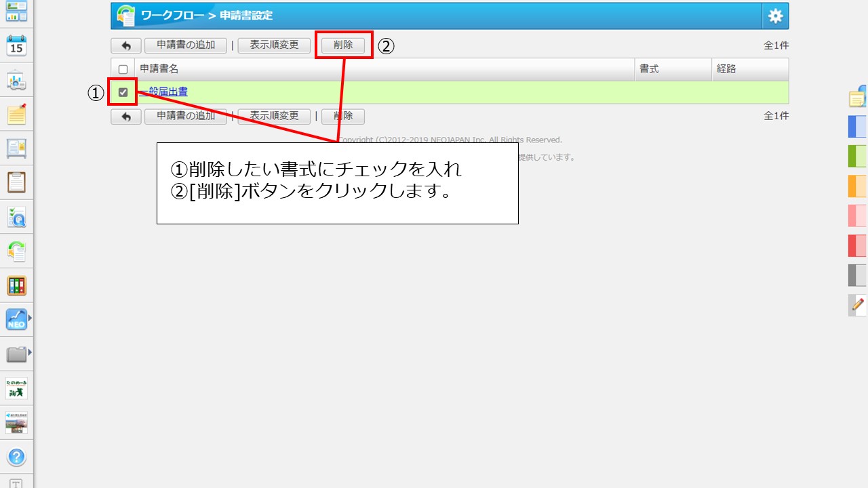This screenshot has width=868, height=488.
Task: Click 表示順変更 in the upper toolbar
Action: click(x=274, y=45)
